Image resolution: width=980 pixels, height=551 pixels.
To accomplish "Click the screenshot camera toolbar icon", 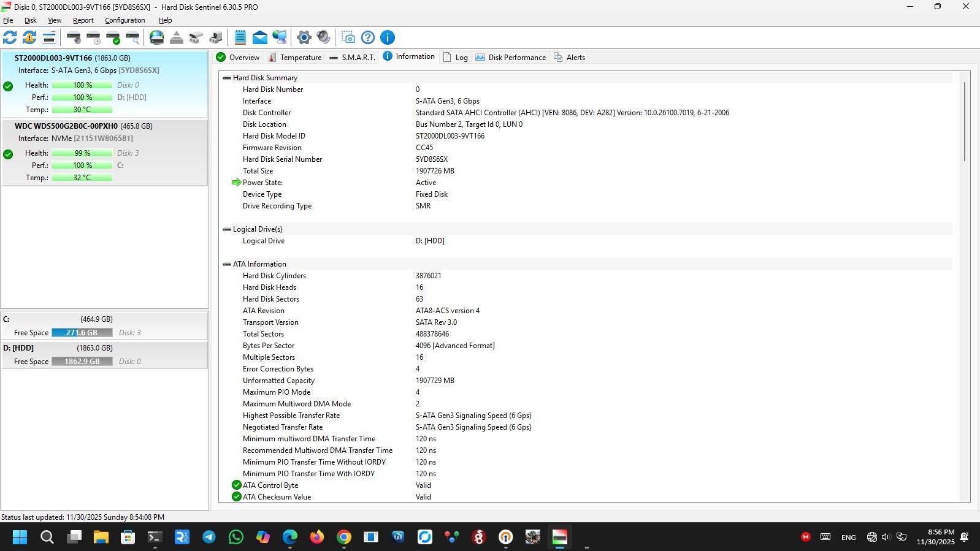I will tap(348, 37).
